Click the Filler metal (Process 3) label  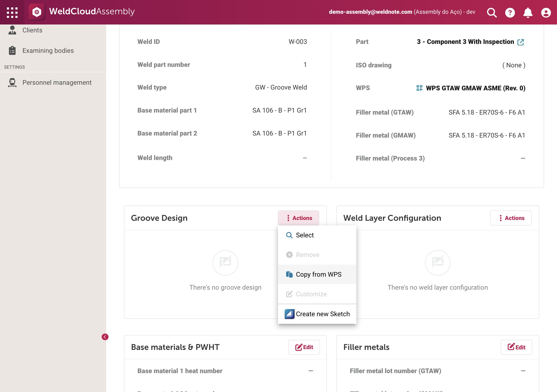(390, 158)
